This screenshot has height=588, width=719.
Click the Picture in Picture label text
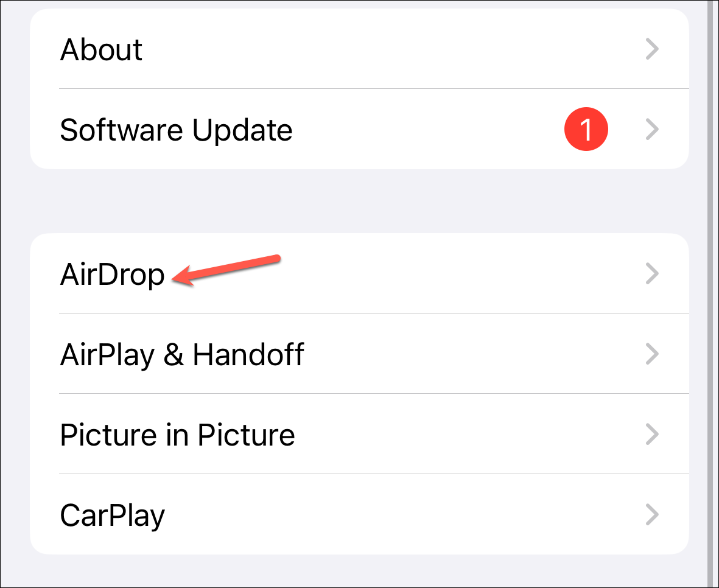coord(177,435)
